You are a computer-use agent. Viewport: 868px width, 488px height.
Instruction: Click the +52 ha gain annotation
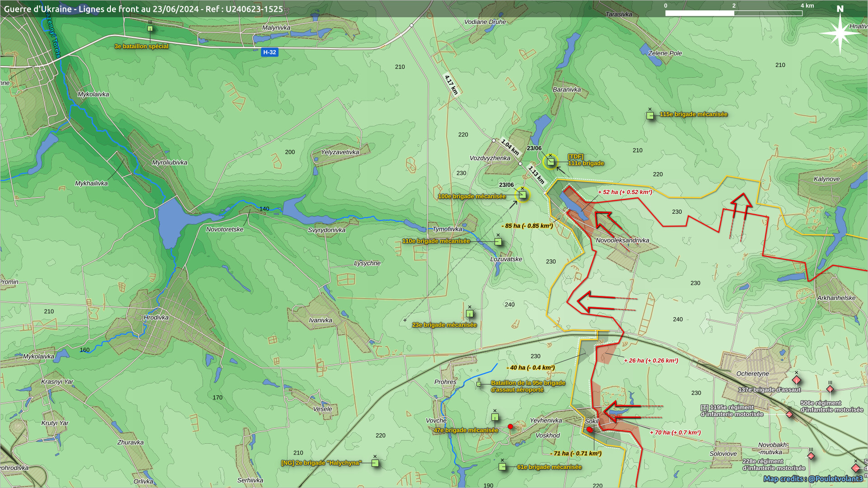[625, 192]
